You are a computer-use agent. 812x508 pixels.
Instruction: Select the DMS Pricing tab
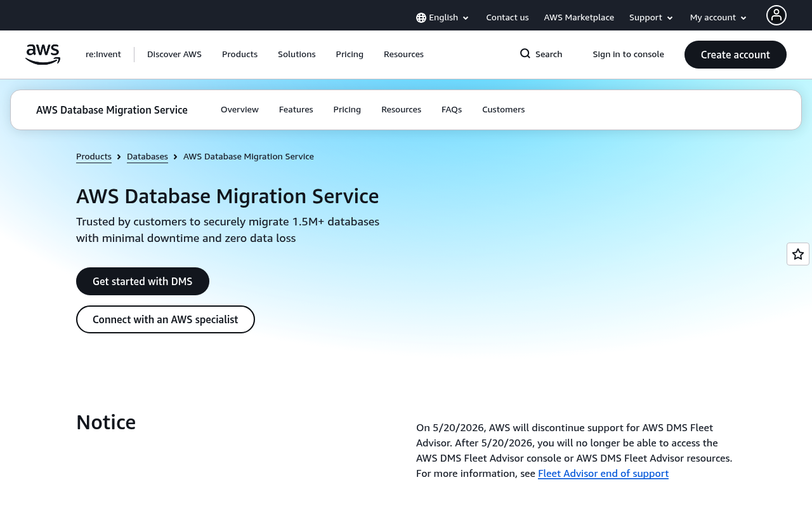(x=347, y=110)
